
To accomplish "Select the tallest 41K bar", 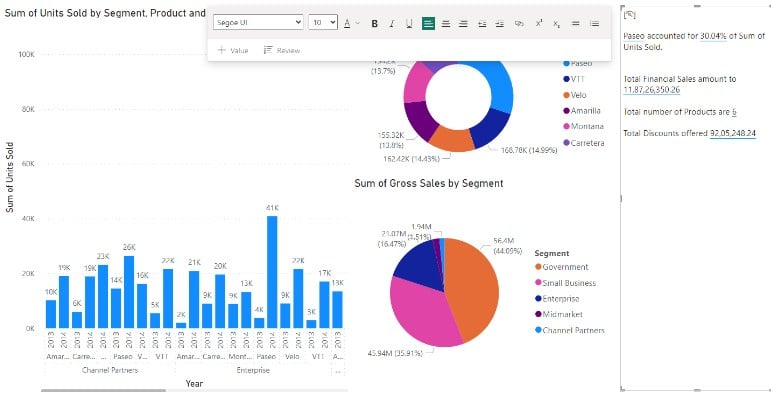I will pos(272,272).
